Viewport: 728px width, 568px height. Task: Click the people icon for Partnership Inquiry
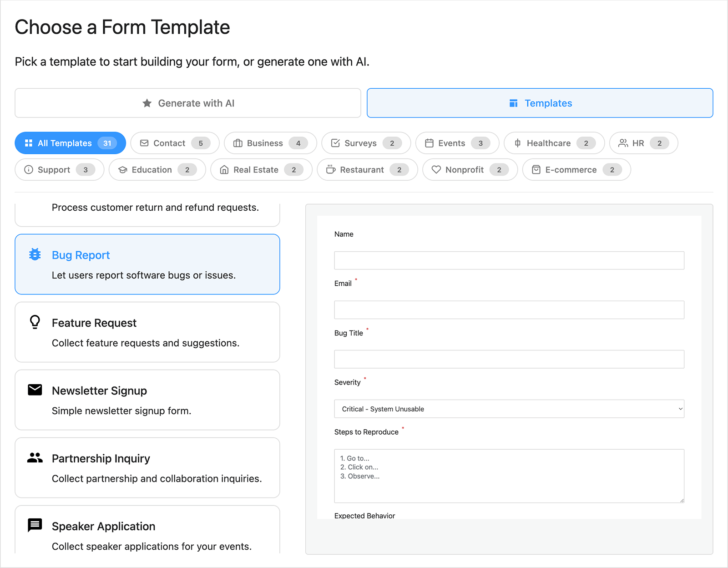pos(35,457)
